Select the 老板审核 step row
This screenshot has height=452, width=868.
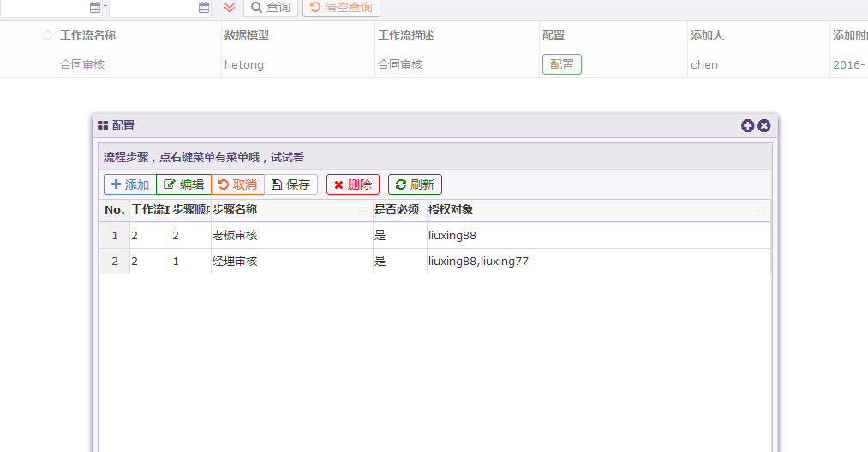234,235
